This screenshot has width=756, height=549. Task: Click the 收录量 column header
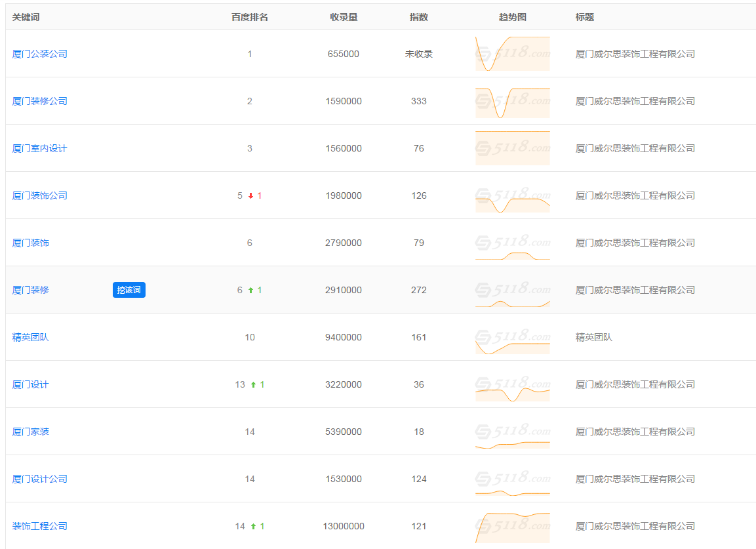pyautogui.click(x=344, y=17)
